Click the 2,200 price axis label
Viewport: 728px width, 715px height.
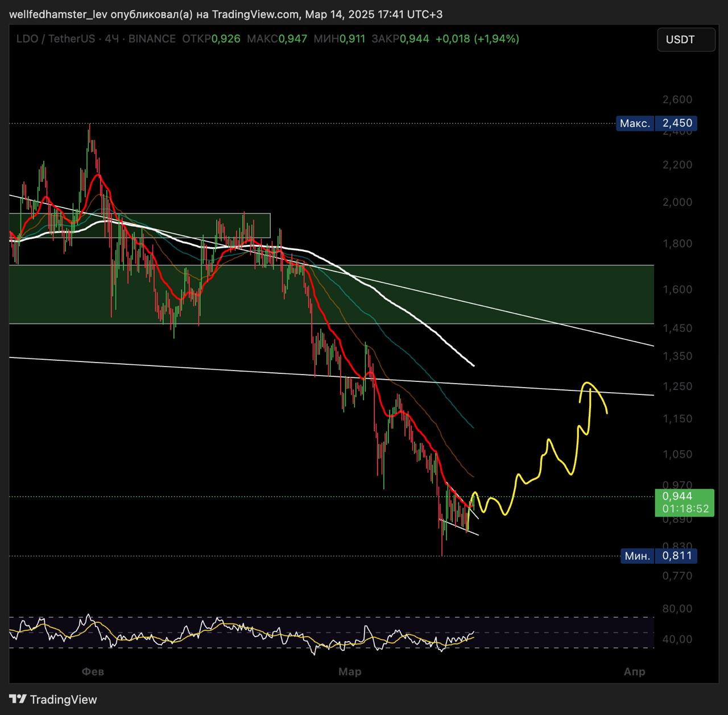tap(677, 165)
